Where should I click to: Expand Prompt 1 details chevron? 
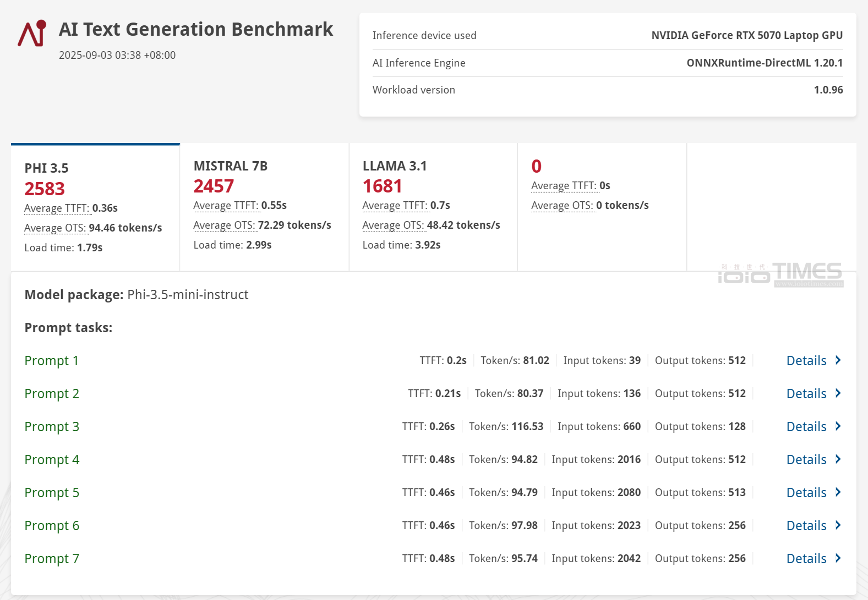coord(838,360)
